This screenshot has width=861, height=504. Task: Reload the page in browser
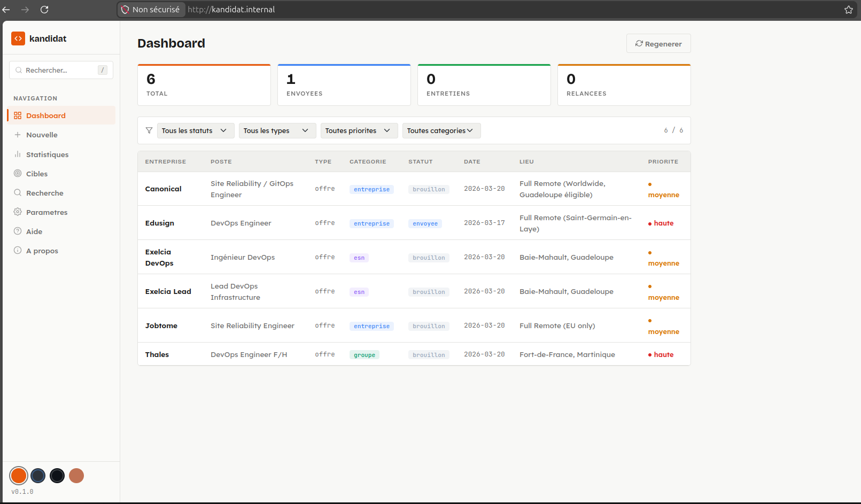click(44, 10)
